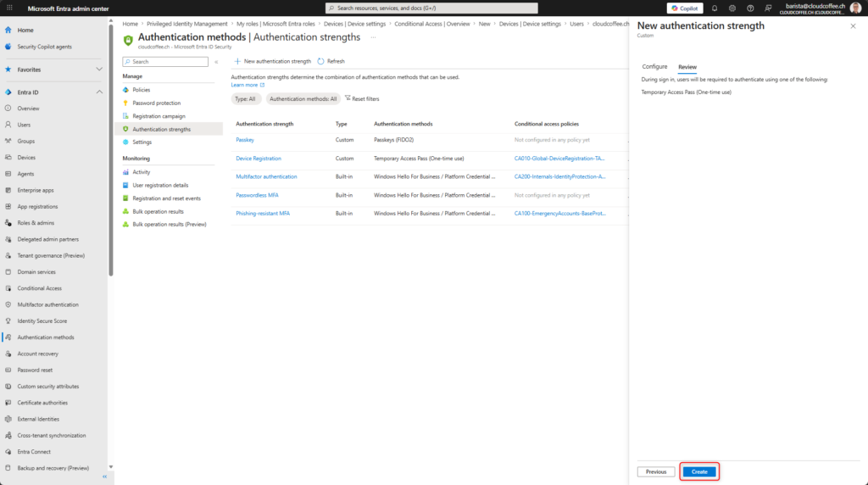Click the Enterprise apps icon

[8, 191]
